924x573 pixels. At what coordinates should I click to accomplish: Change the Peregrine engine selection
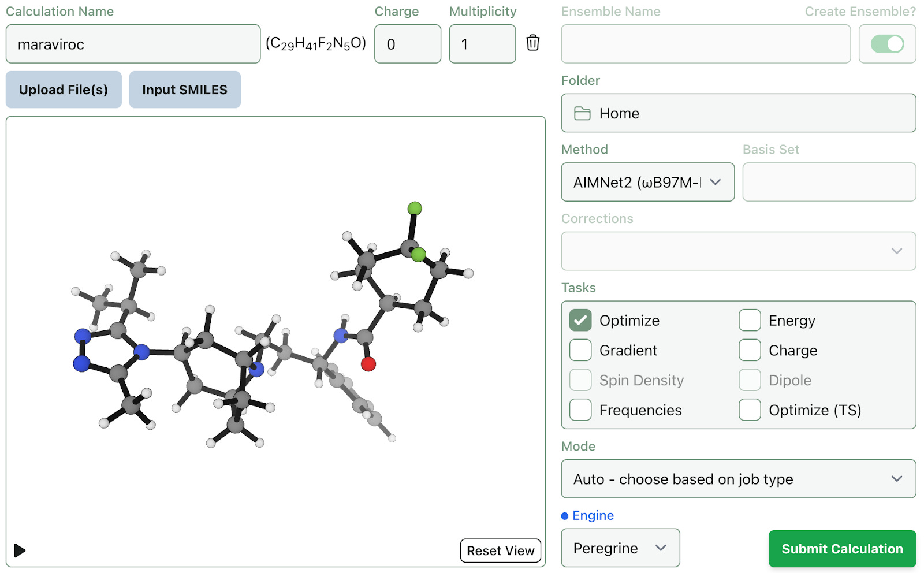tap(620, 548)
